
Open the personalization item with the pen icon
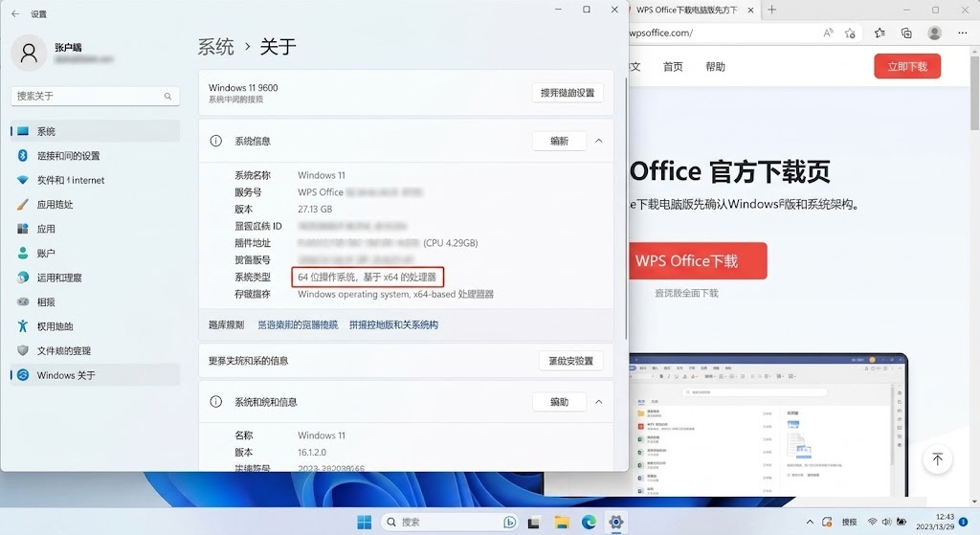coord(95,205)
